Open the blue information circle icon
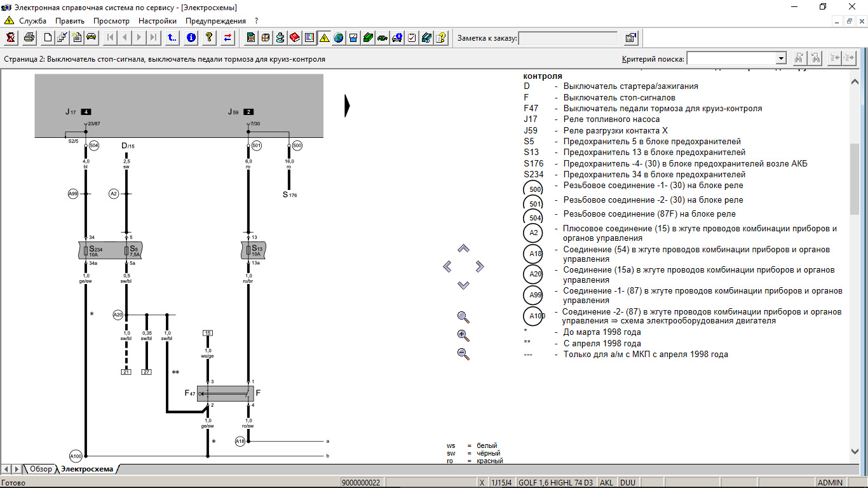 [191, 37]
